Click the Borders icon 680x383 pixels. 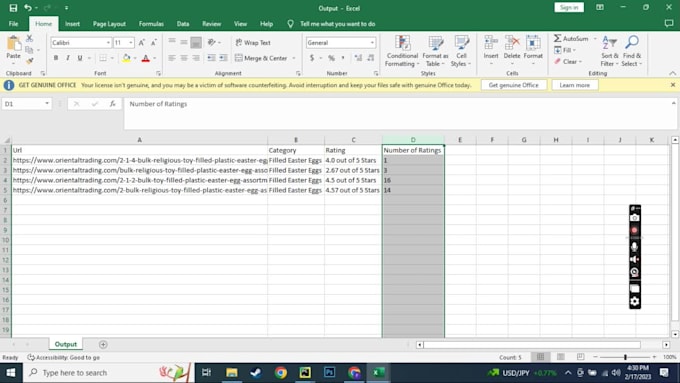[103, 58]
